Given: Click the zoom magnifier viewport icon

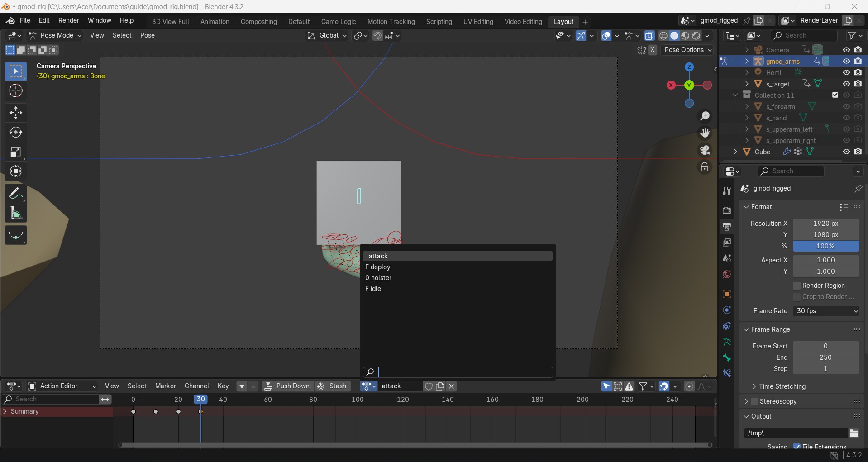Looking at the screenshot, I should point(705,116).
